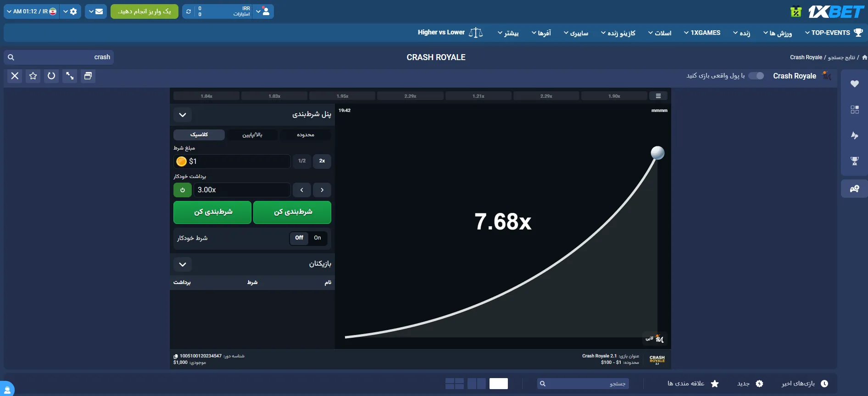Click the trophy icon in right sidebar
The height and width of the screenshot is (396, 868).
click(x=854, y=161)
